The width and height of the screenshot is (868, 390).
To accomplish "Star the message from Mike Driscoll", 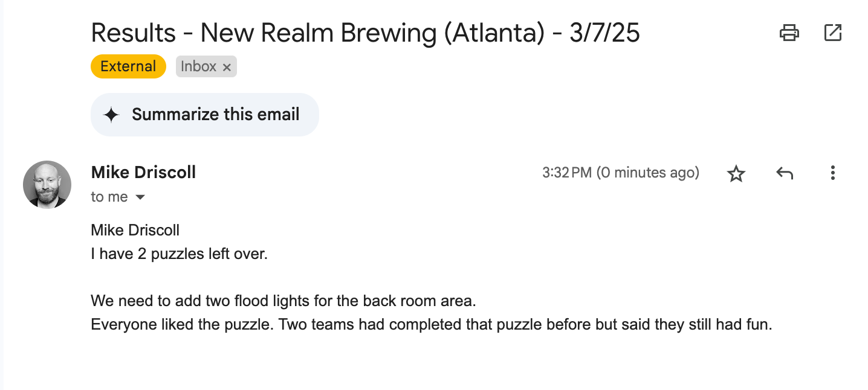I will [736, 174].
